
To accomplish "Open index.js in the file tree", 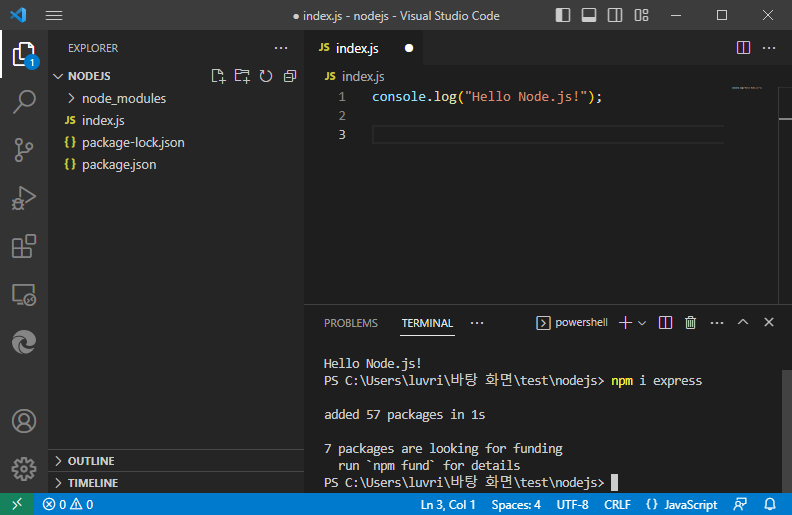I will point(103,121).
